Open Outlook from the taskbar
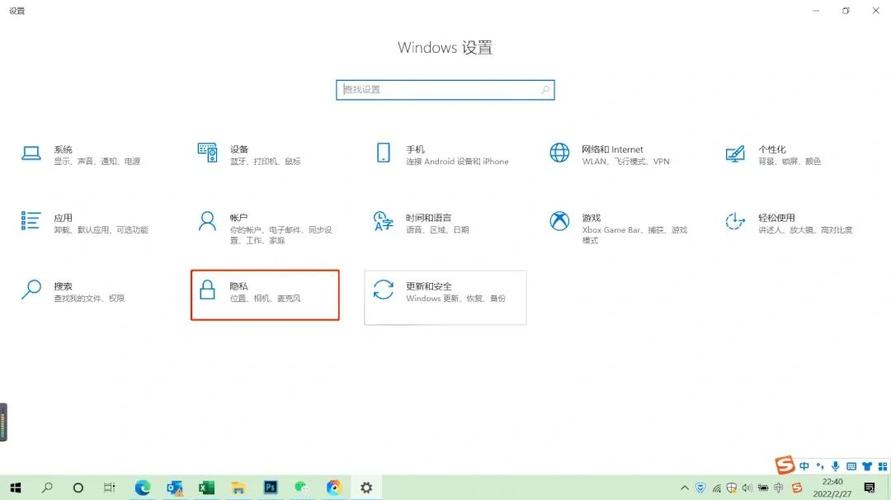This screenshot has width=891, height=500. 174,488
